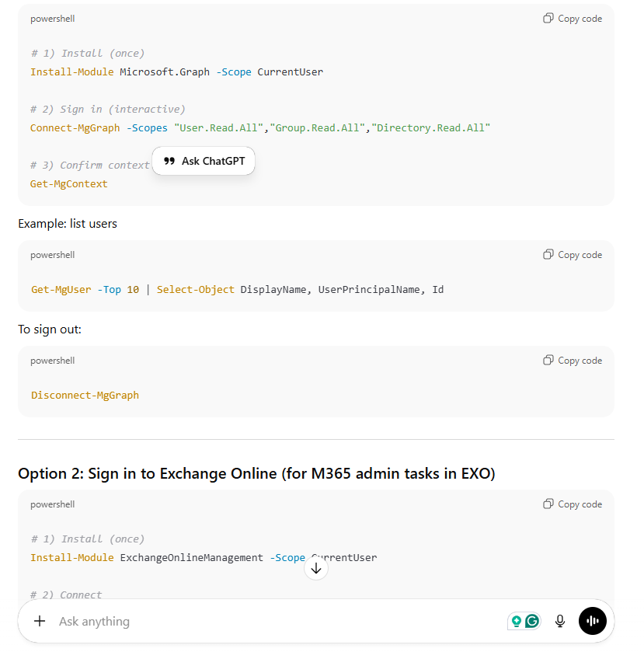Click the "User.Read.All" scope string
This screenshot has width=644, height=652.
tap(219, 127)
